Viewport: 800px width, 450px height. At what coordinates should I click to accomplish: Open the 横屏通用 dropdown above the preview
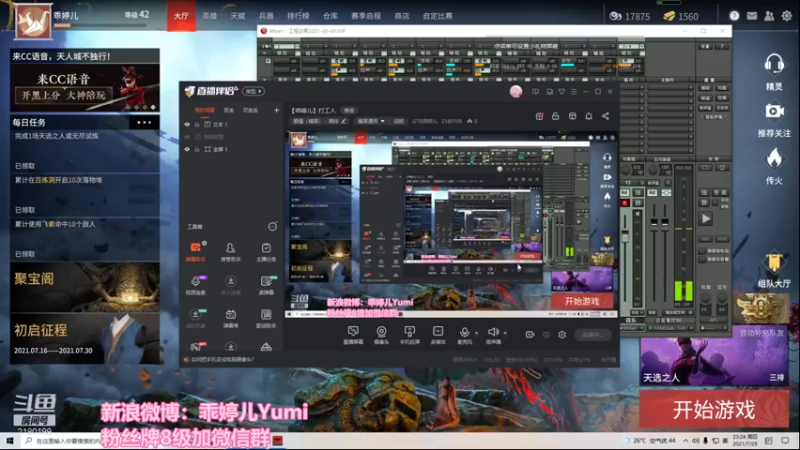[x=371, y=121]
